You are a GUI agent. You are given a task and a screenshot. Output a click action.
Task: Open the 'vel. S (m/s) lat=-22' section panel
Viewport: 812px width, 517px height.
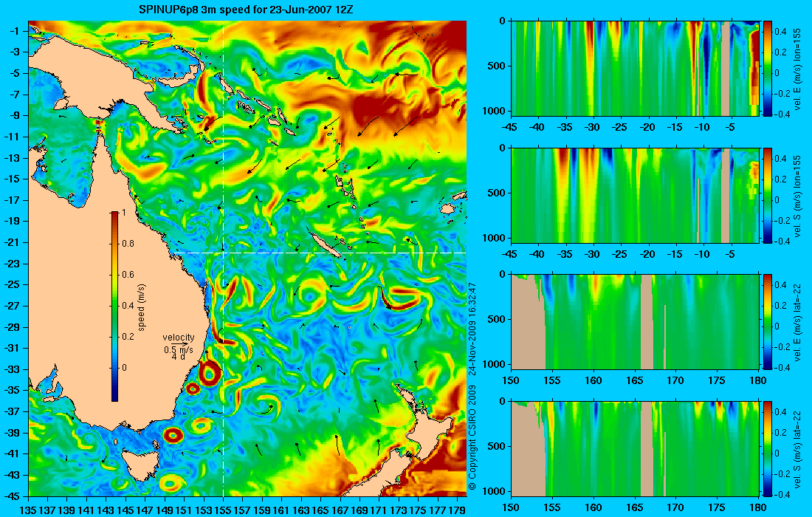[636, 448]
